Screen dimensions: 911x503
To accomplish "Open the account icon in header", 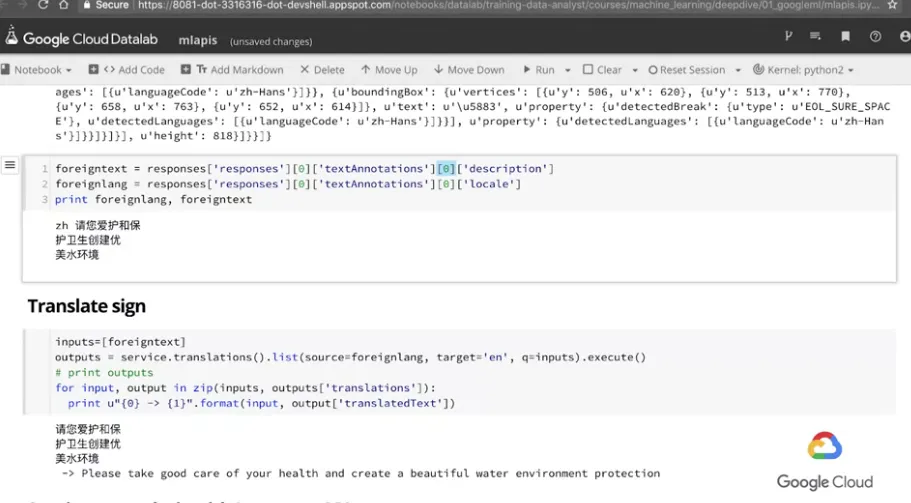I will tap(905, 36).
